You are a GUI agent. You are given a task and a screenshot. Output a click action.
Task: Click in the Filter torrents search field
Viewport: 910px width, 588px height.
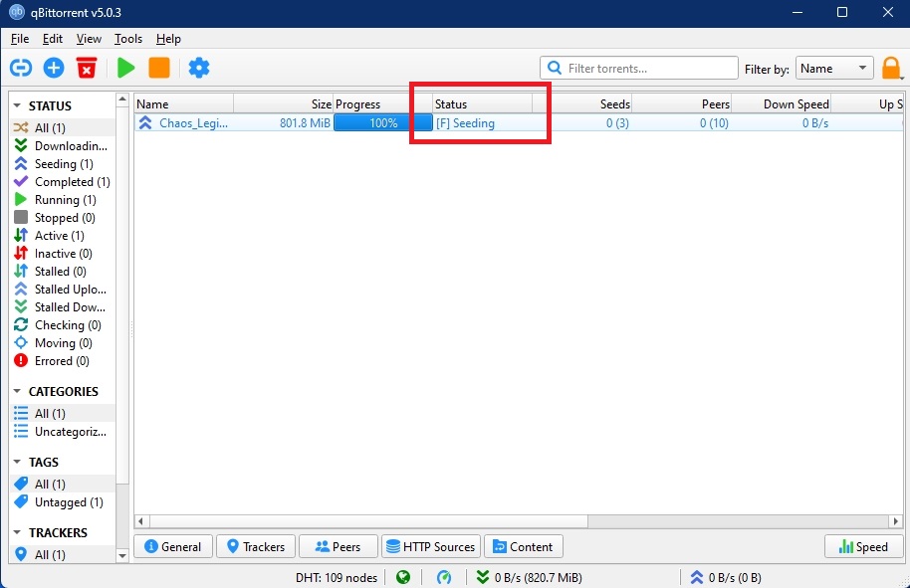tap(639, 68)
